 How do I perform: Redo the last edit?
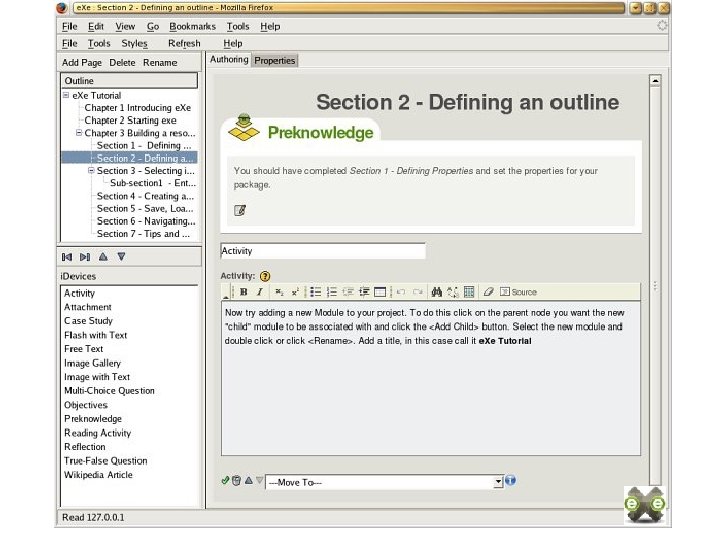[417, 292]
